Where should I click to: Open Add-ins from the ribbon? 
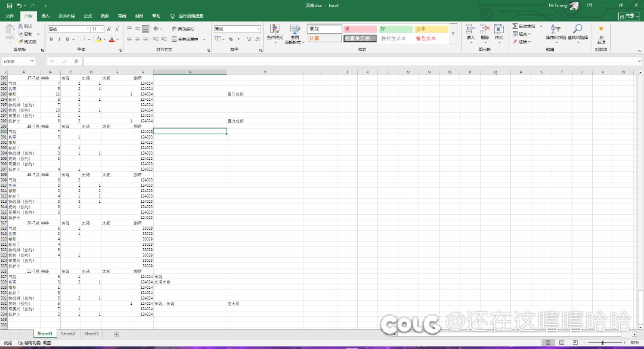coord(601,34)
